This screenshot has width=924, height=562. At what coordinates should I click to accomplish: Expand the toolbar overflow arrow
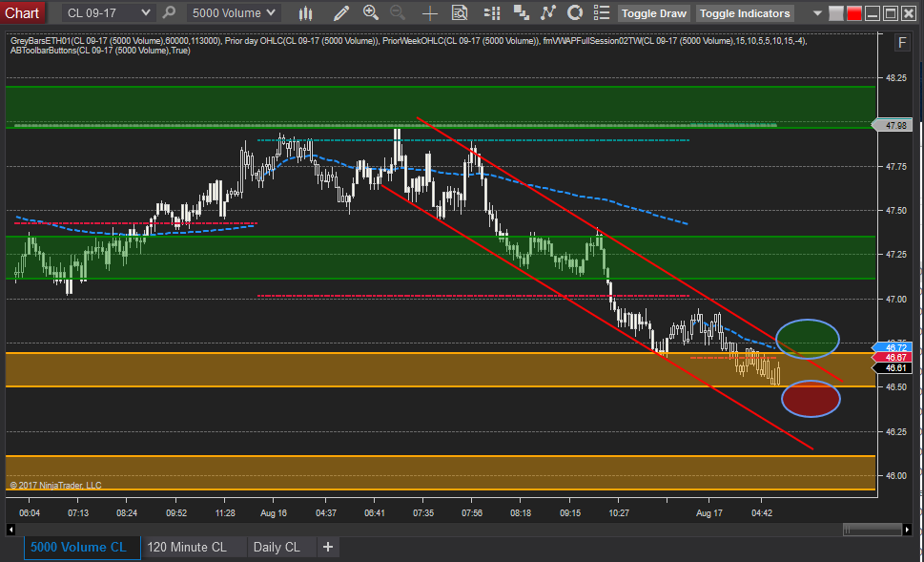[x=817, y=13]
